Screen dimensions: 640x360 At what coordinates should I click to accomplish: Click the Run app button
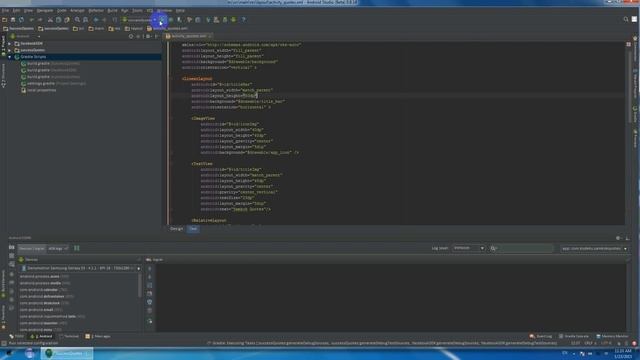pyautogui.click(x=162, y=20)
